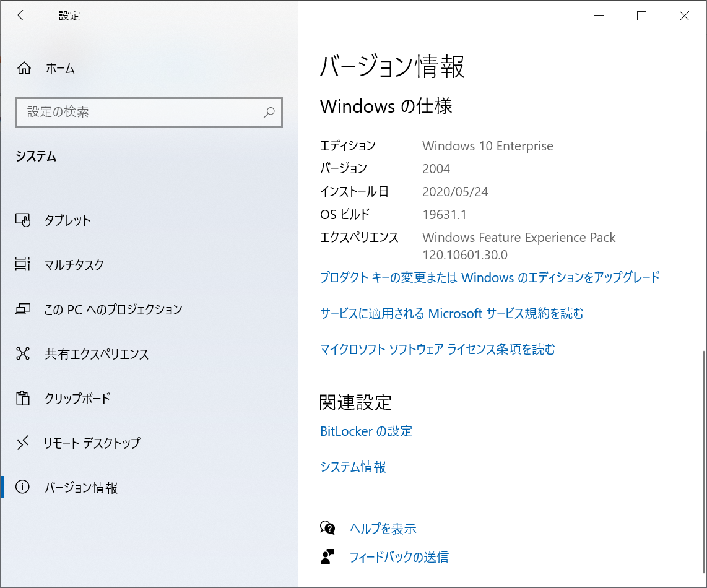Open マイクロソフト ソフトウェア ライセンス条項 link
Viewport: 707px width, 588px height.
[x=437, y=349]
